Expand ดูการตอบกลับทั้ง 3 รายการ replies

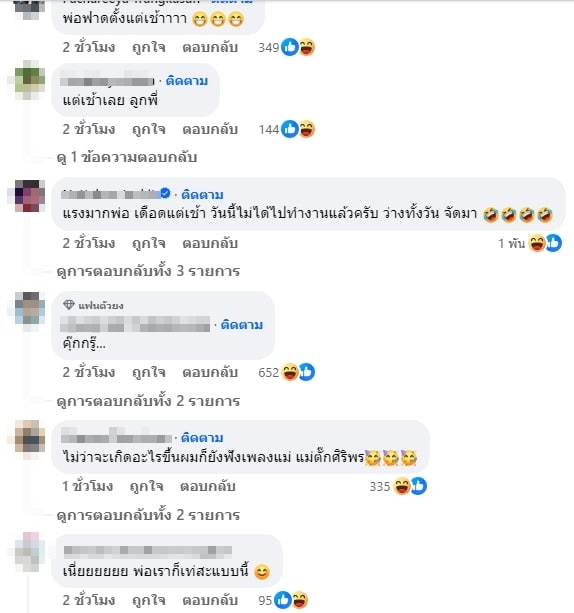(148, 271)
